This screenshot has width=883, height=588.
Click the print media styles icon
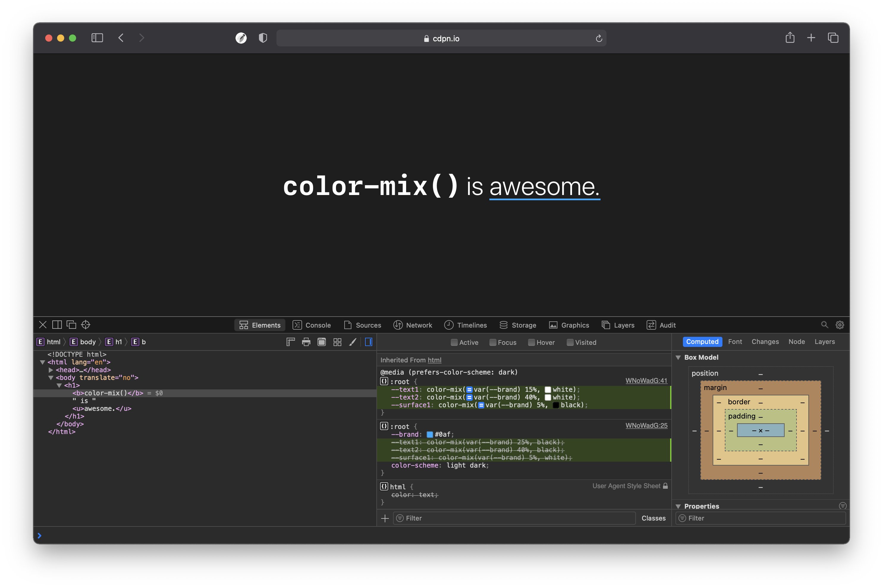(x=306, y=342)
